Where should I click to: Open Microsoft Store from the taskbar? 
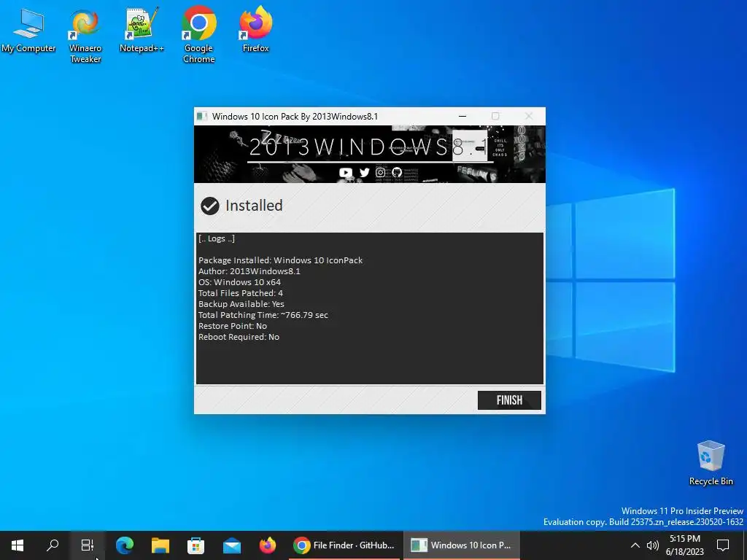tap(196, 545)
